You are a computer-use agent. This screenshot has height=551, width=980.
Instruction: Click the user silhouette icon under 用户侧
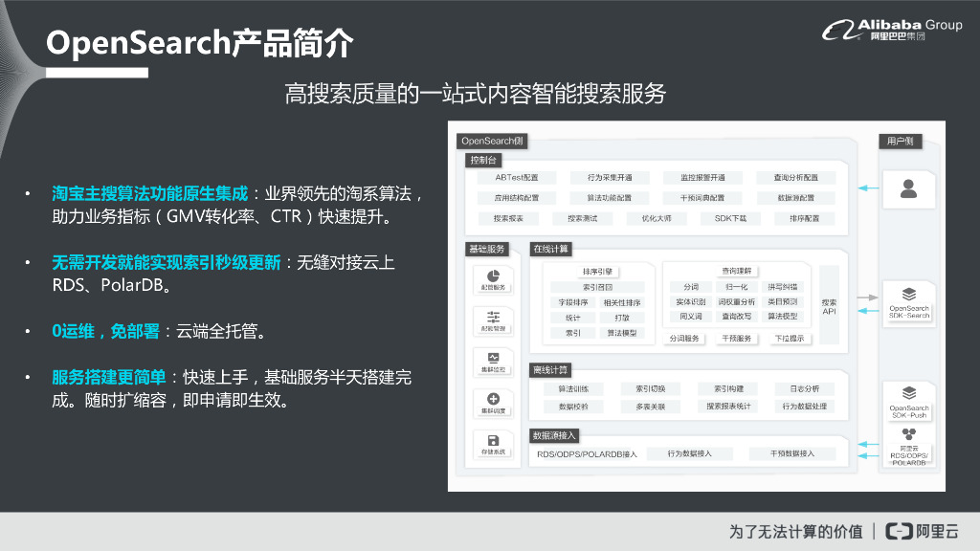909,188
